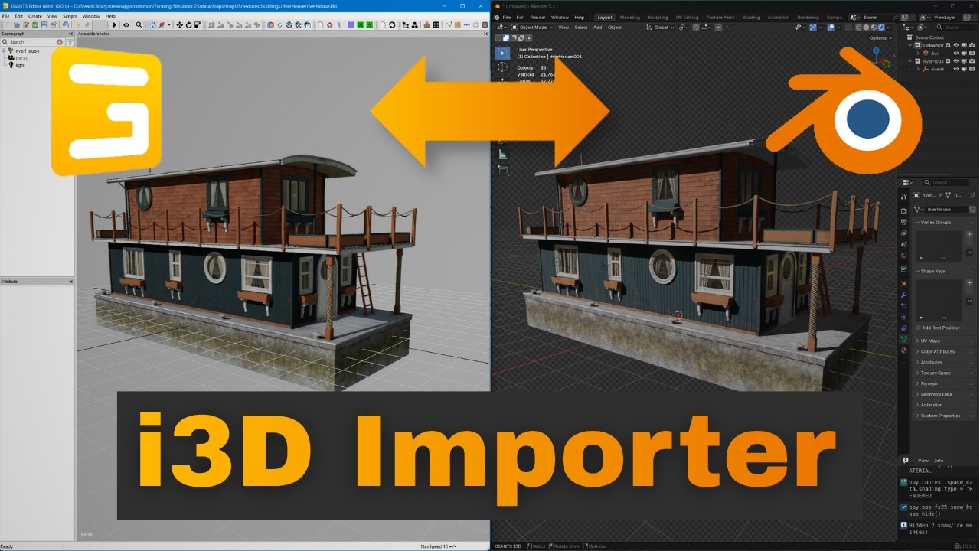The height and width of the screenshot is (551, 980).
Task: Open the Physics properties tab in Blender
Action: click(903, 317)
